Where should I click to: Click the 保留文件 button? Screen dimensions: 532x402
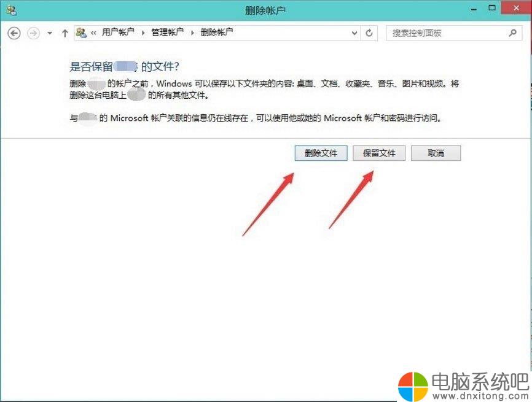[379, 153]
